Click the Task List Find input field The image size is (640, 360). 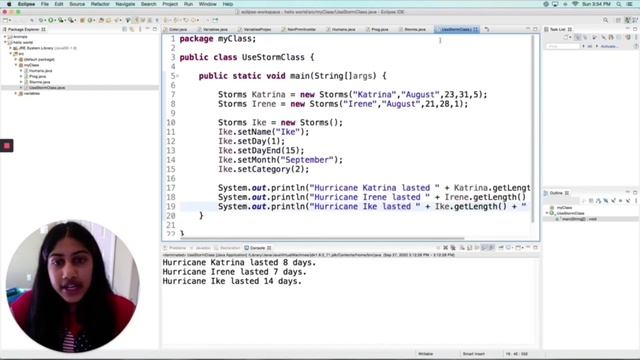click(562, 46)
